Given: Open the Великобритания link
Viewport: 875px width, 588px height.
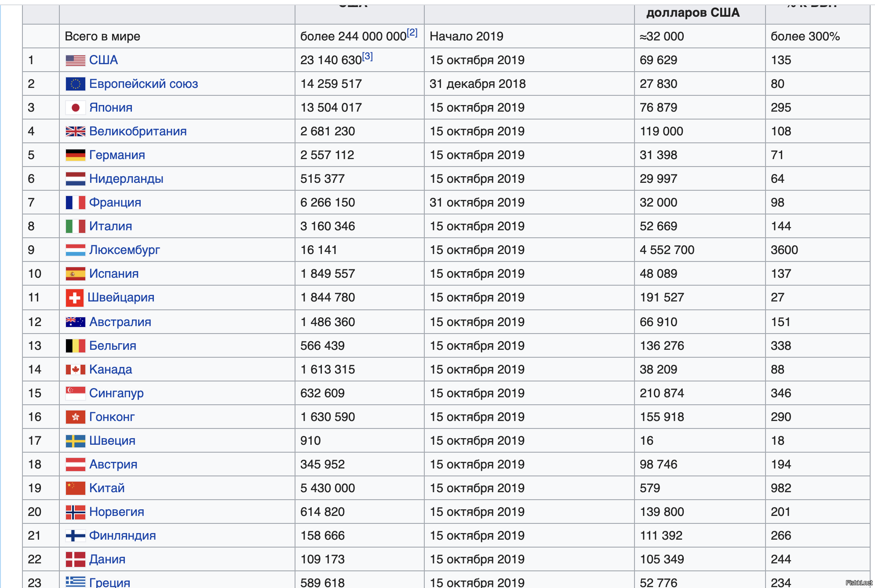Looking at the screenshot, I should [138, 131].
